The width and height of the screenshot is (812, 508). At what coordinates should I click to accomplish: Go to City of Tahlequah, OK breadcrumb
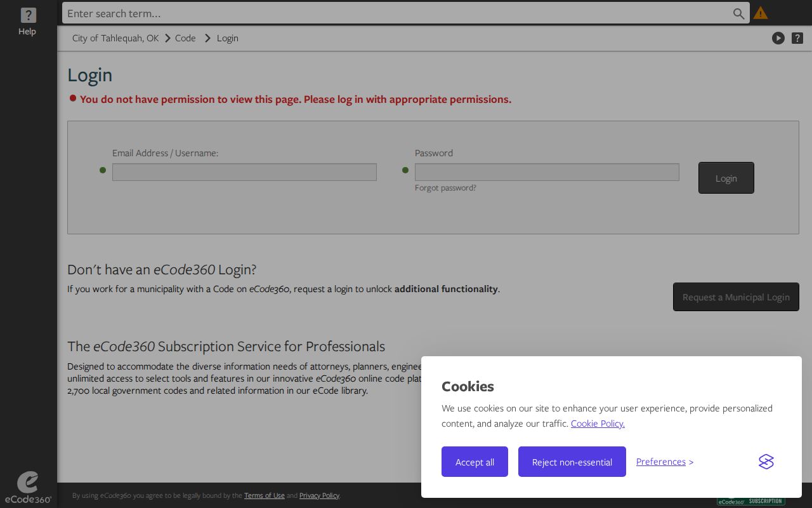click(115, 38)
